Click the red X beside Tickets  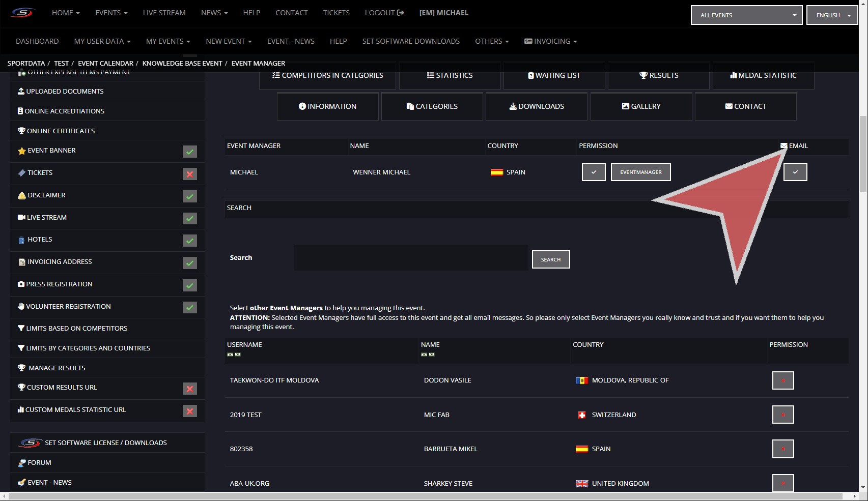tap(189, 174)
